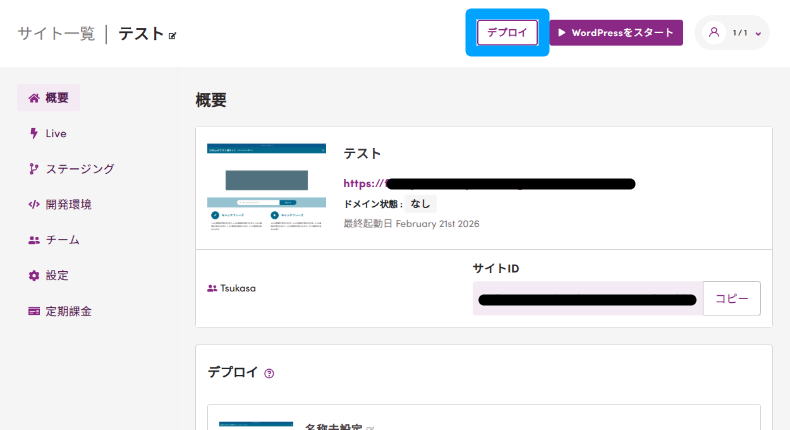
Task: Click the なし domain status badge
Action: pyautogui.click(x=420, y=204)
